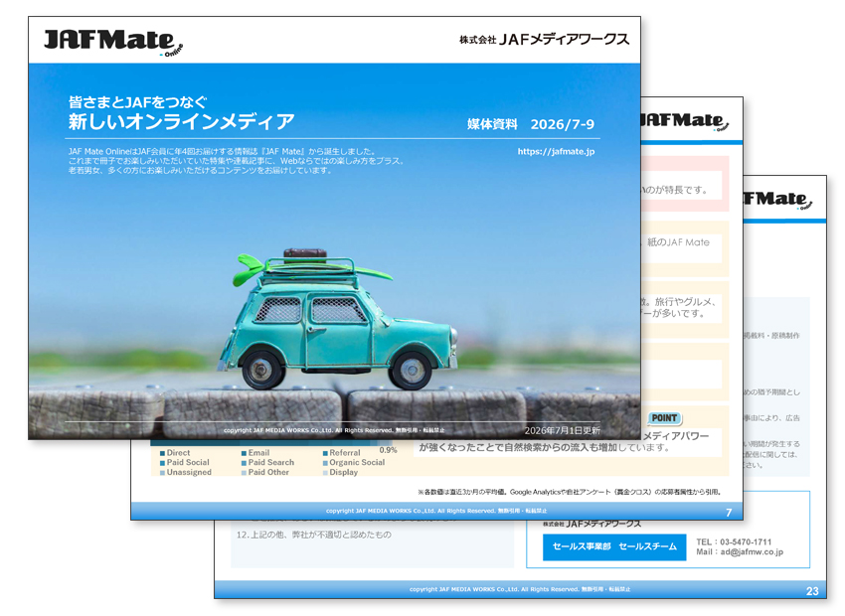
Task: Click the 株式会社JAFメディアワークス company name on cover
Action: point(545,40)
